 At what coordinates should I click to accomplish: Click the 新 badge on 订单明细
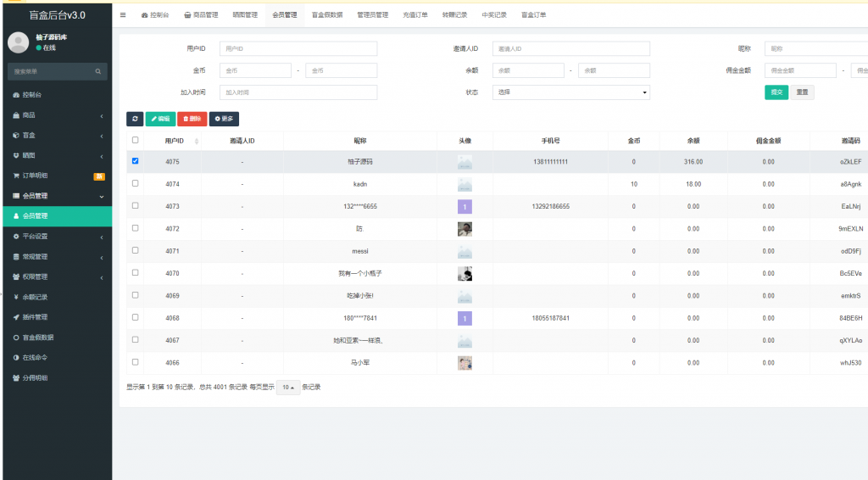[99, 176]
